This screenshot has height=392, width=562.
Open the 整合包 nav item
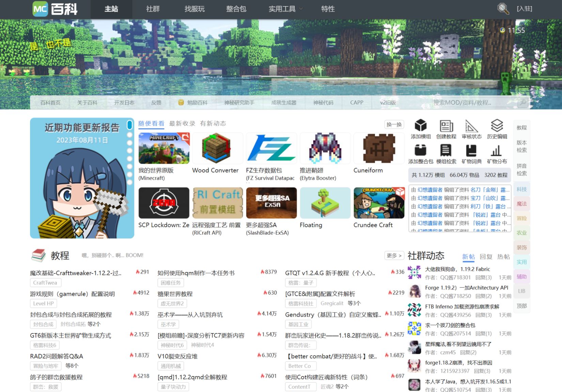pyautogui.click(x=236, y=9)
